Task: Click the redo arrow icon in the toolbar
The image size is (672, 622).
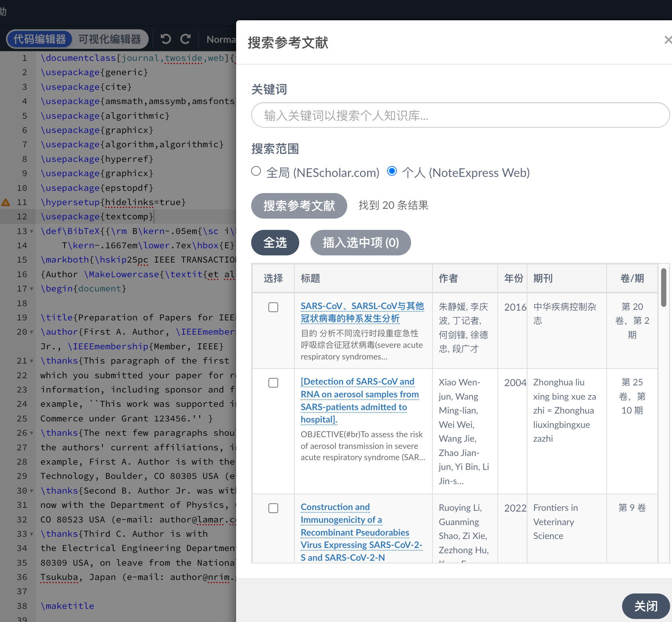Action: tap(185, 39)
